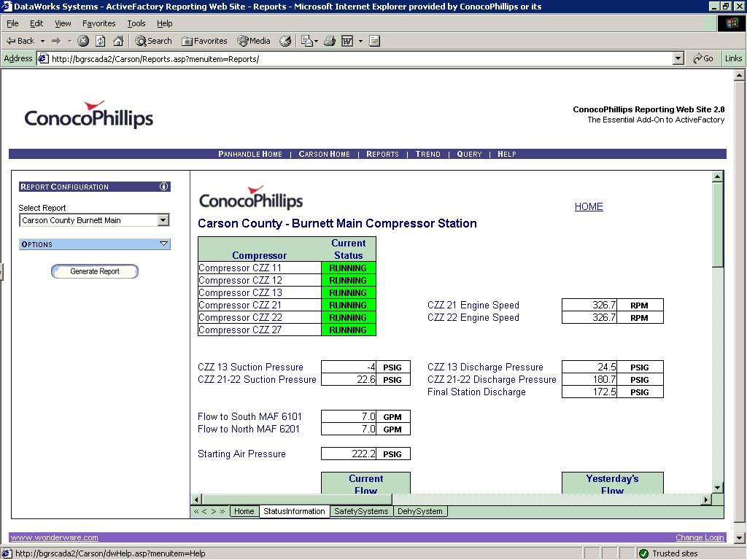Open the History icon in toolbar
Screen dimensions: 747x560
(285, 41)
